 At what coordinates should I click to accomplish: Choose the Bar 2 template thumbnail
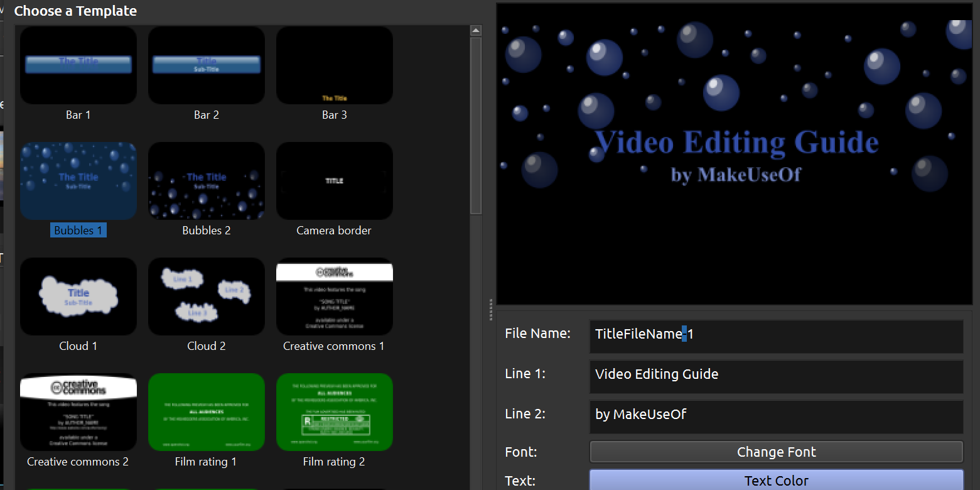click(x=207, y=65)
